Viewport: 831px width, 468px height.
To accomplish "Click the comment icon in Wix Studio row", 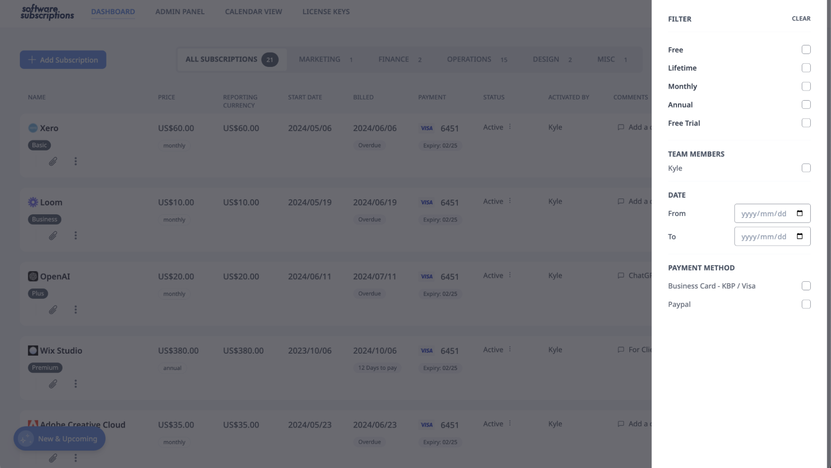I will 621,350.
